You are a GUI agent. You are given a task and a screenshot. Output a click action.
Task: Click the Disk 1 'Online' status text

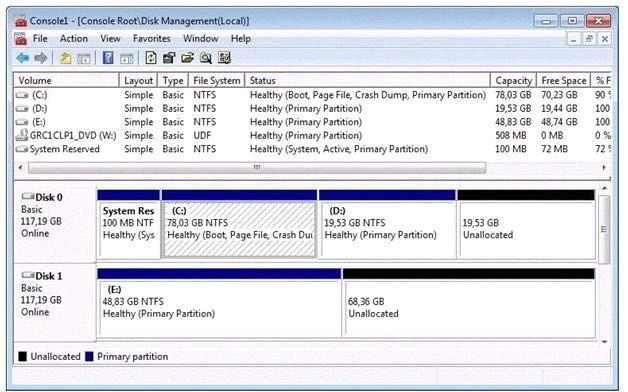pyautogui.click(x=35, y=312)
